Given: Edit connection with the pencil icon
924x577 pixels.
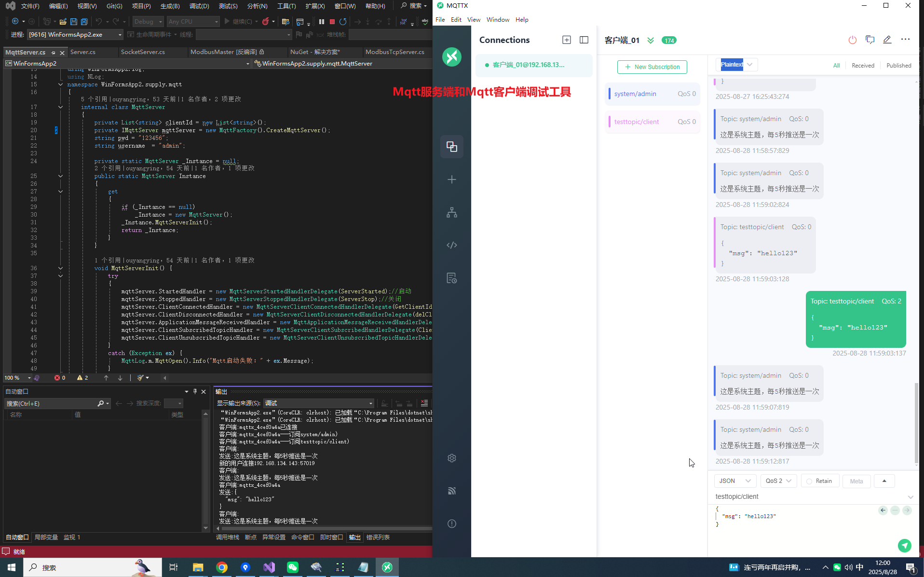Looking at the screenshot, I should click(887, 40).
